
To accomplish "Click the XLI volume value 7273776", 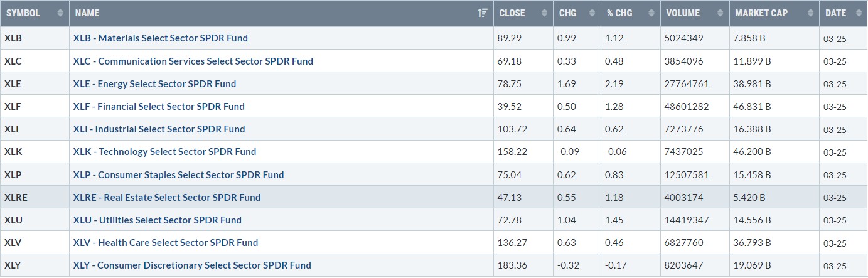I will coord(683,129).
